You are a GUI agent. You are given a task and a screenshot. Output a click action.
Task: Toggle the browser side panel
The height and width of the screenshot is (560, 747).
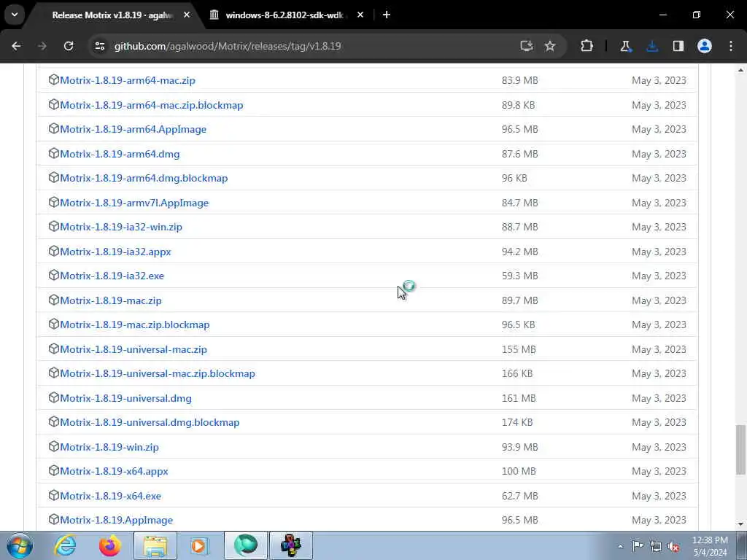678,46
